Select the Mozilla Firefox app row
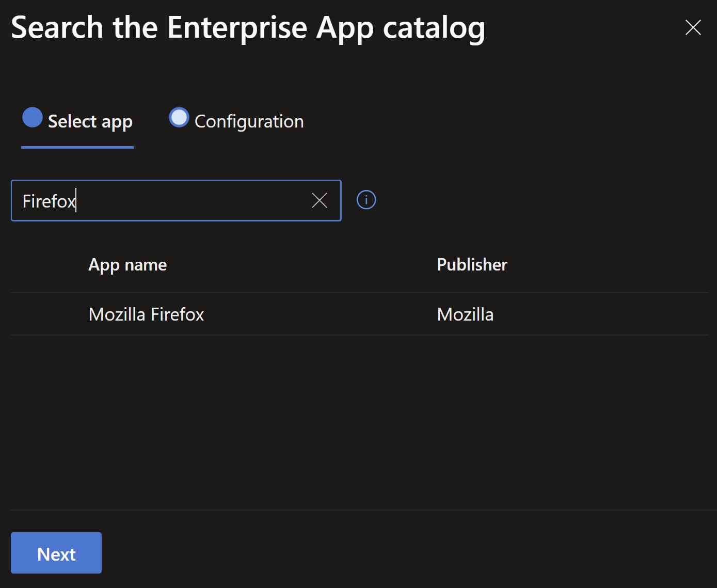 tap(360, 314)
